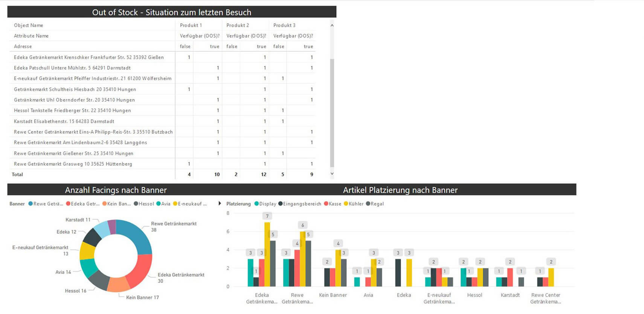The height and width of the screenshot is (314, 644).
Task: Select the Getränkmarkt Uhl Oberndorfer Str. row
Action: pyautogui.click(x=162, y=100)
